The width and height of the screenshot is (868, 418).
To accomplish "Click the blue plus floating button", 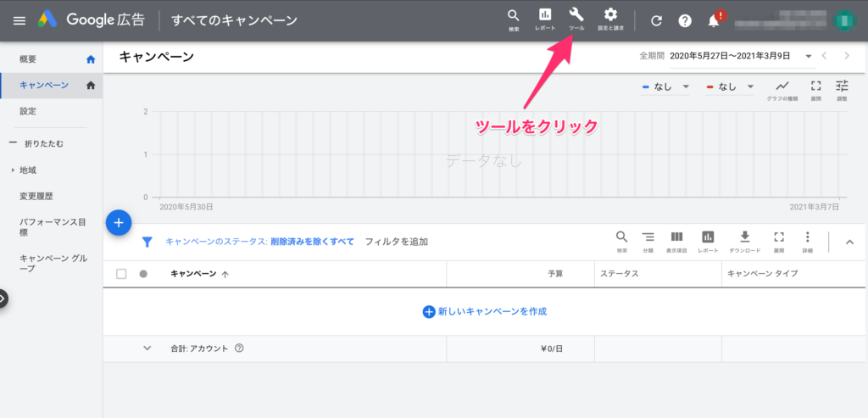I will coord(119,222).
